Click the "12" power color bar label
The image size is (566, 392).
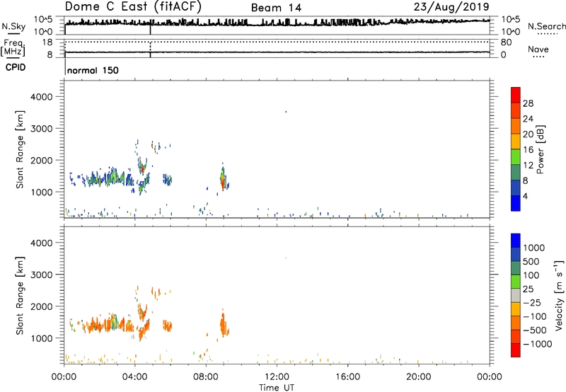coord(528,166)
